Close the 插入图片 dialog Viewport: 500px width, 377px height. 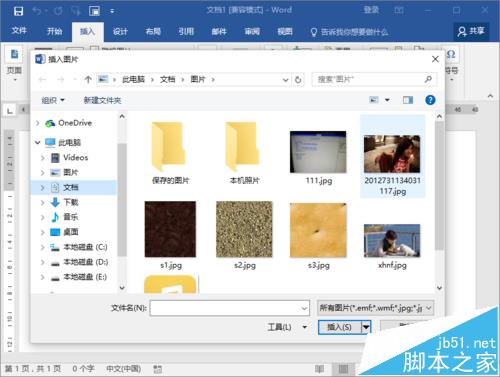coord(435,59)
